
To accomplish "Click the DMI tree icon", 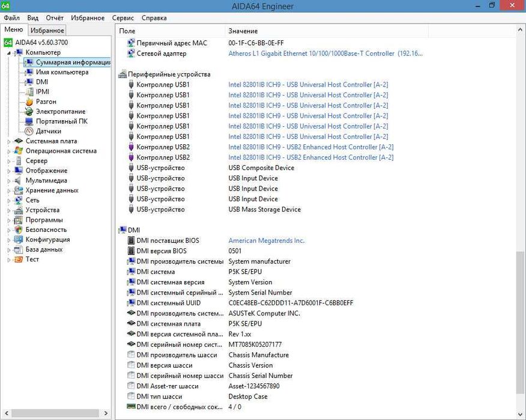I will click(x=29, y=82).
